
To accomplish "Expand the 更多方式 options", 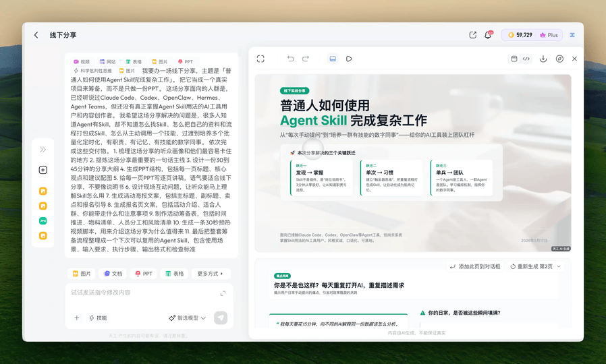I will [211, 274].
